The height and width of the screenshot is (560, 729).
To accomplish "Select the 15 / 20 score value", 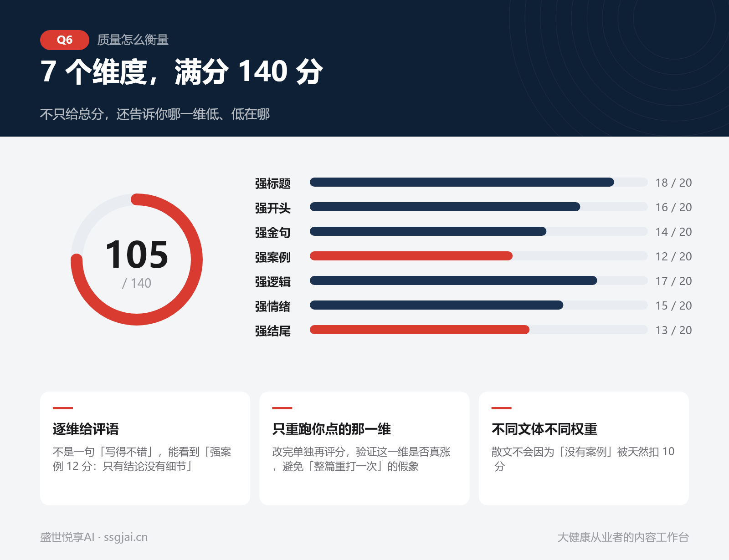I will click(x=673, y=305).
